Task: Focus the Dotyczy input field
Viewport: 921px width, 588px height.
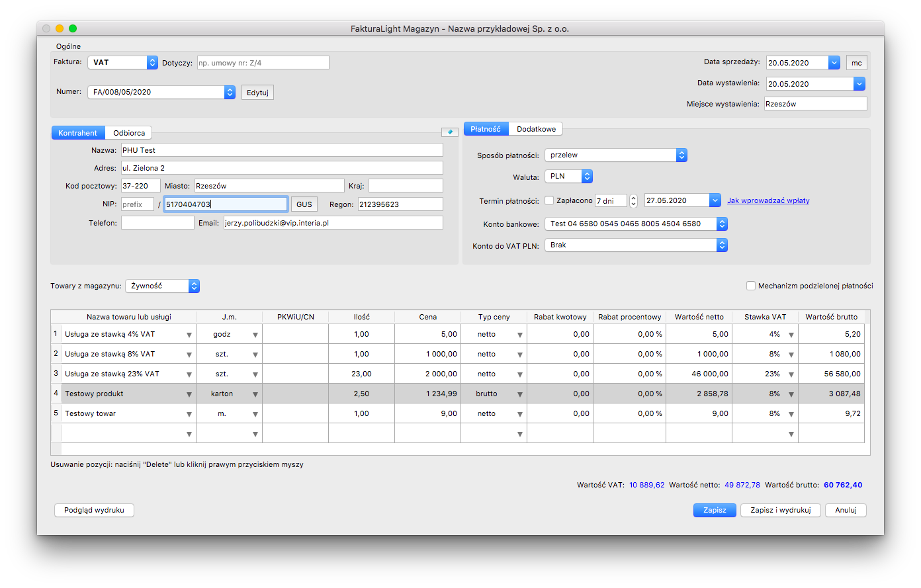Action: coord(263,63)
